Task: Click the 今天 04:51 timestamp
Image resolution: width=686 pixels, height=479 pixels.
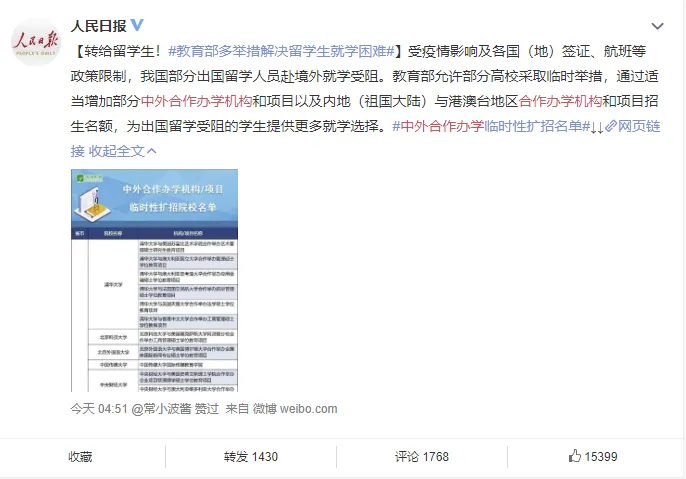Action: (x=99, y=409)
